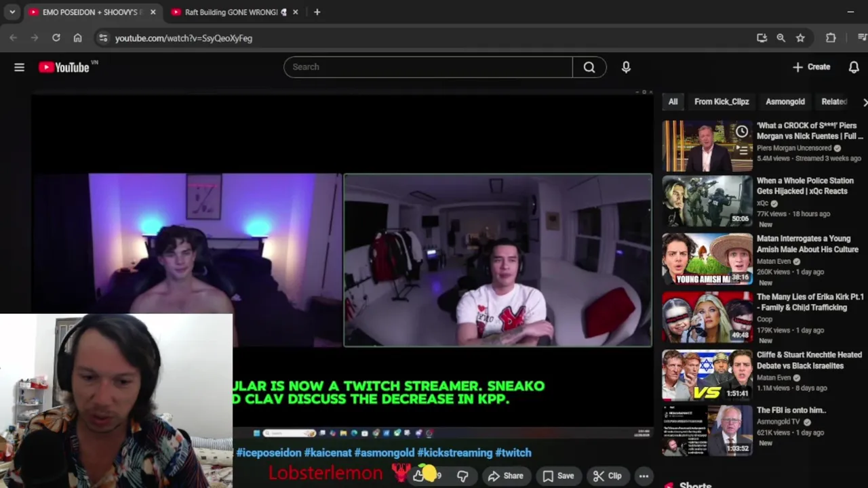Open tab search dropdown arrow
Viewport: 868px width, 488px height.
point(12,12)
